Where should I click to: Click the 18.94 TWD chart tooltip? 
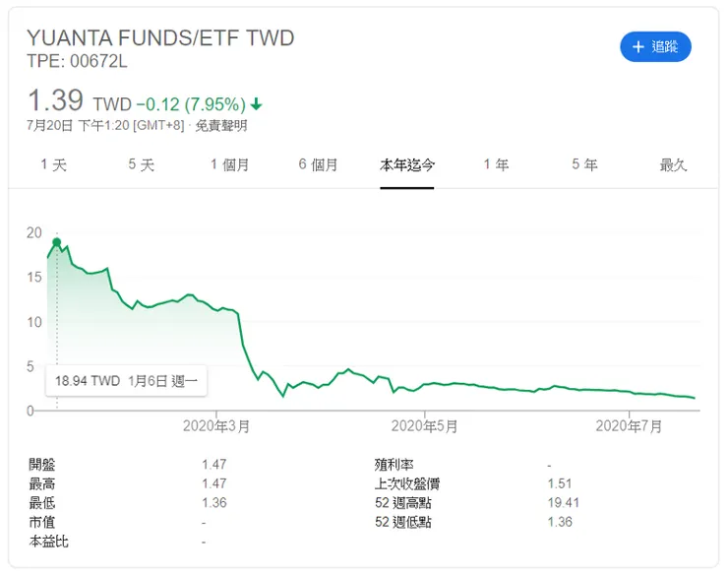[x=127, y=381]
